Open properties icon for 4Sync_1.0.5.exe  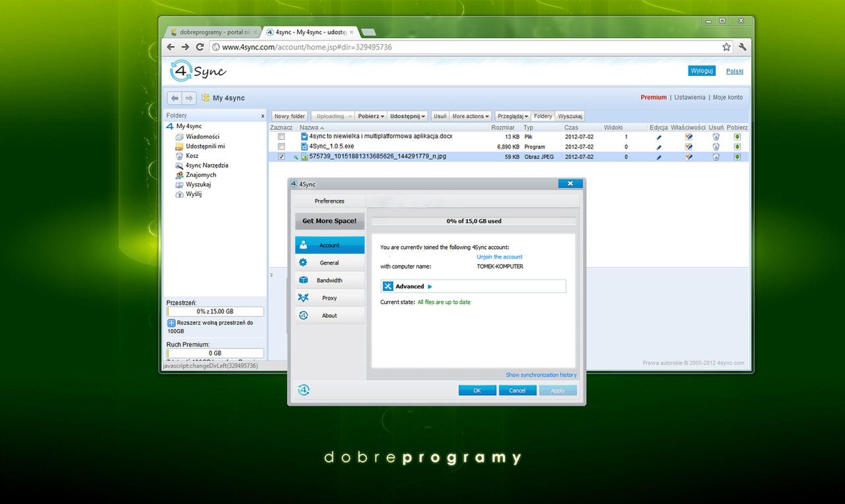(689, 147)
